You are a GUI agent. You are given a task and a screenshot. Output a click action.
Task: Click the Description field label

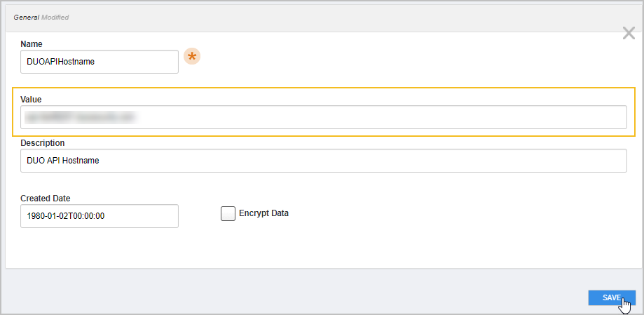tap(43, 143)
